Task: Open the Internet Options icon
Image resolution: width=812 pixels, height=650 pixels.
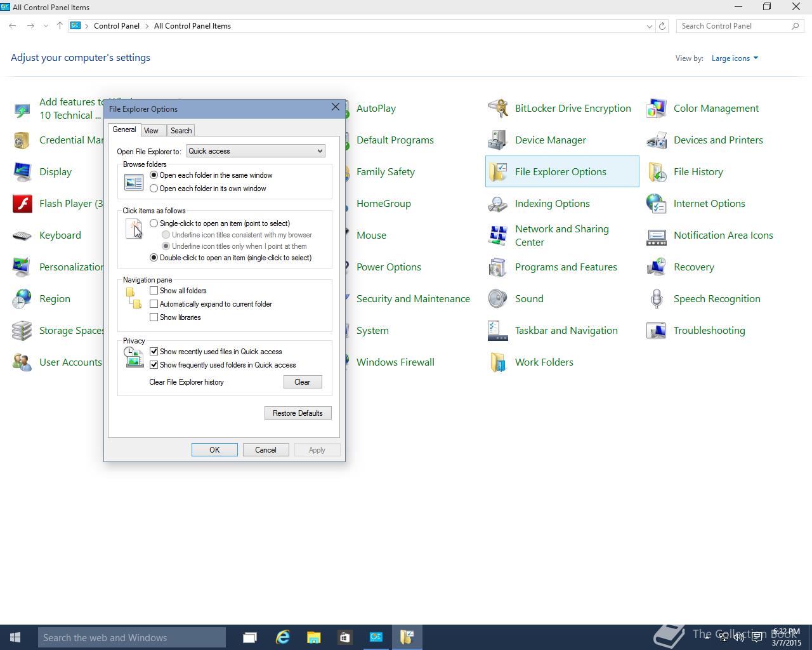Action: pyautogui.click(x=657, y=204)
